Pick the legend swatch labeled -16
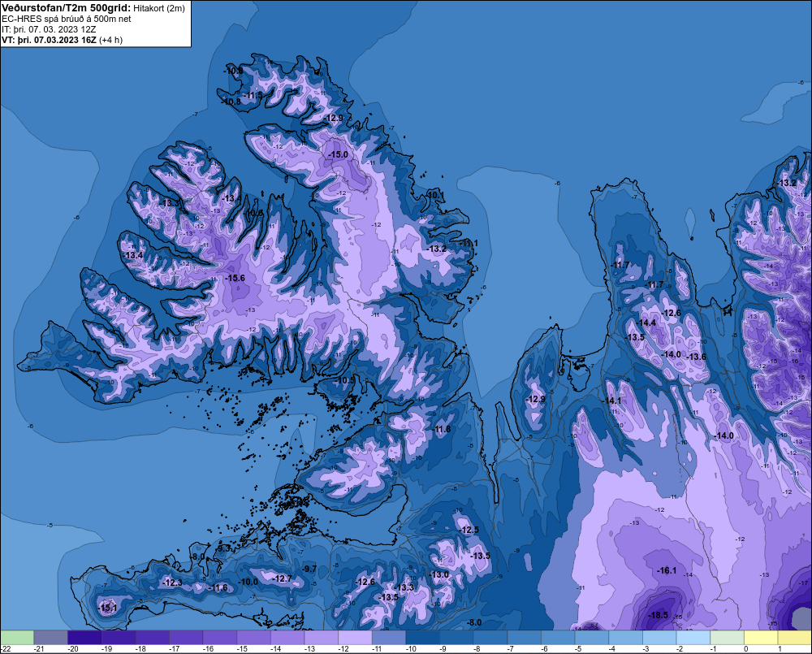 pyautogui.click(x=219, y=637)
